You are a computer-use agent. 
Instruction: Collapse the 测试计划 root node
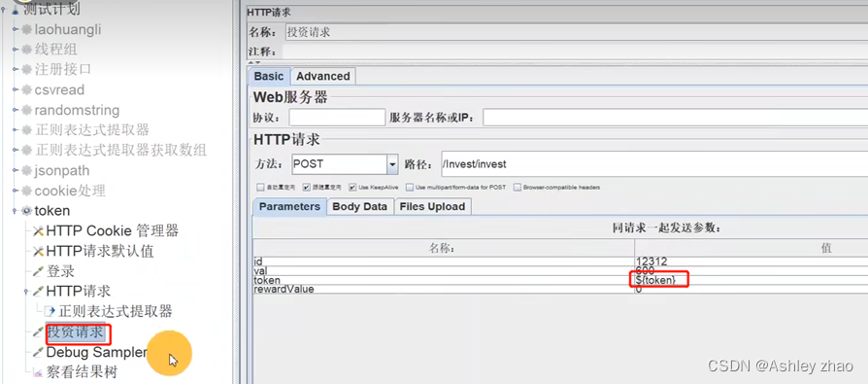[4, 10]
